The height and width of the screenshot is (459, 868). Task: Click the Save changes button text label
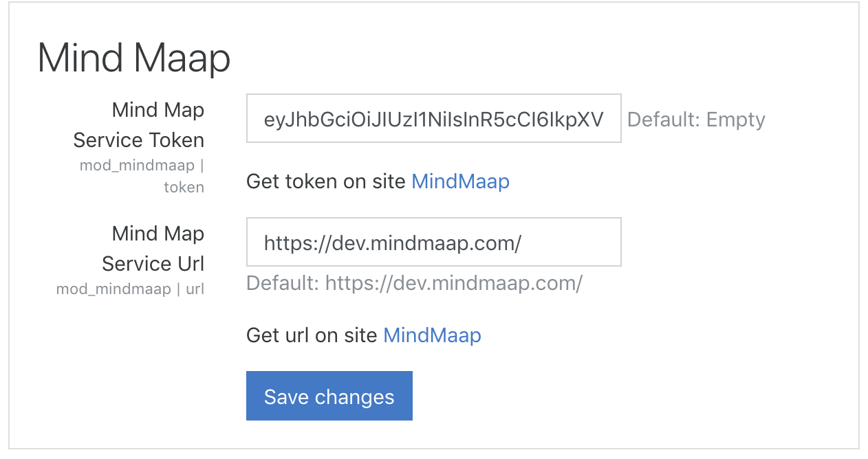pos(329,396)
